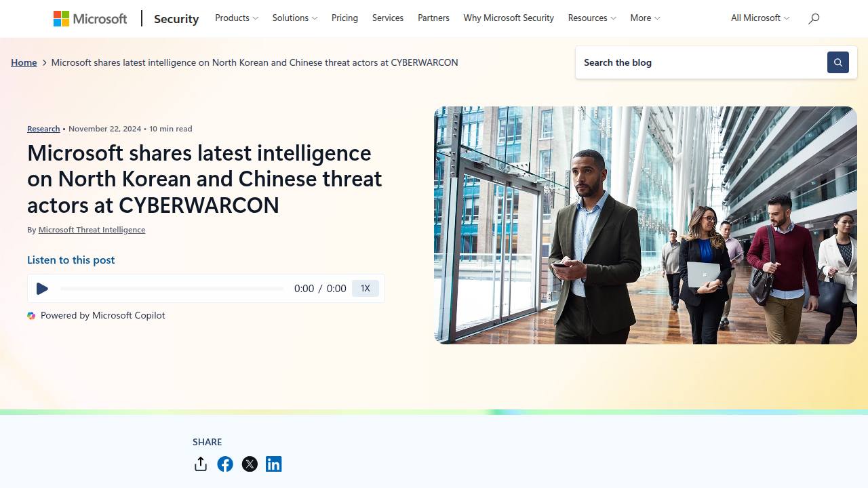This screenshot has width=868, height=488.
Task: Click the audio progress slider track
Action: 172,289
